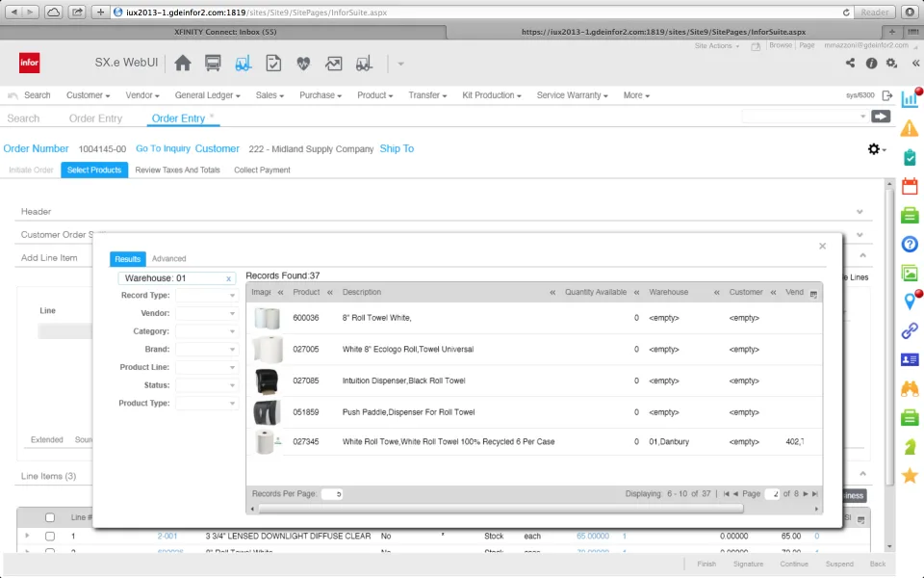
Task: Go to next page of results
Action: (x=806, y=493)
